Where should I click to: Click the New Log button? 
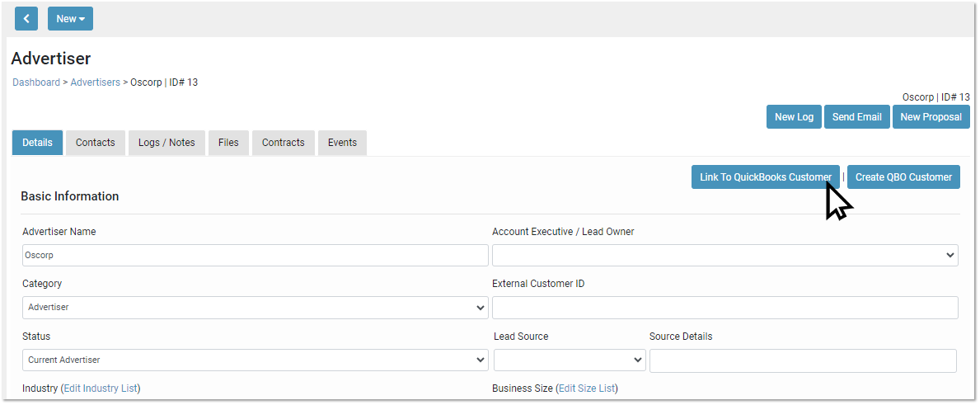pyautogui.click(x=794, y=117)
